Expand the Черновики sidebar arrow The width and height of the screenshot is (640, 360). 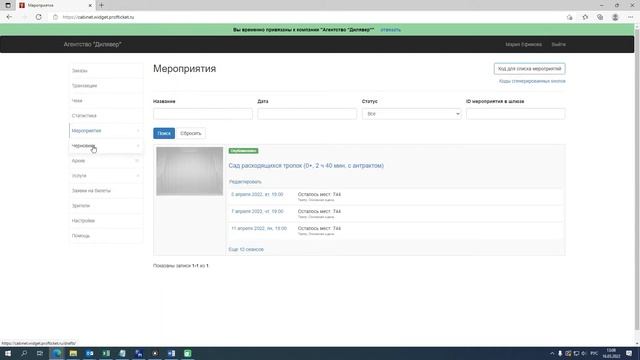click(x=138, y=146)
